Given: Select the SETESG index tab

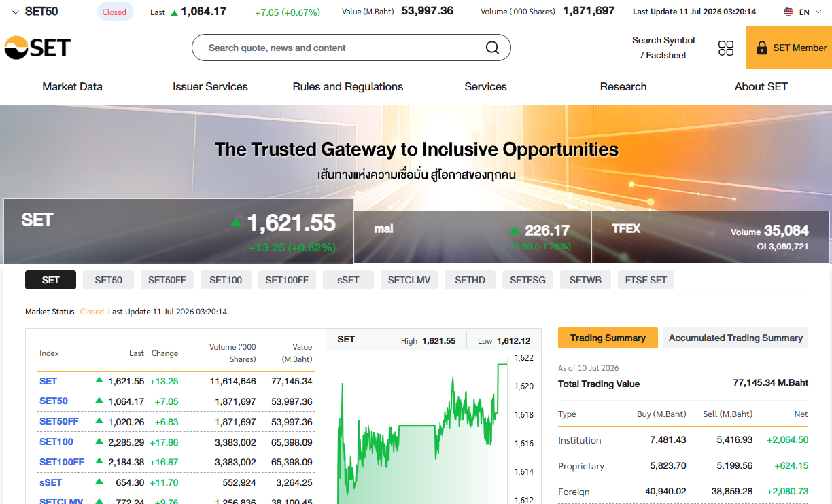Looking at the screenshot, I should coord(527,280).
